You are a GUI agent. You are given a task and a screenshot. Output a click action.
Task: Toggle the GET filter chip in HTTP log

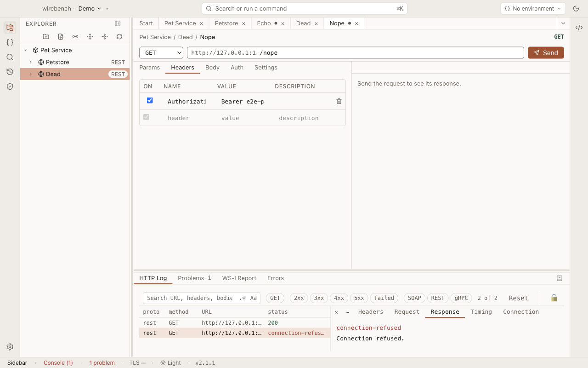275,298
